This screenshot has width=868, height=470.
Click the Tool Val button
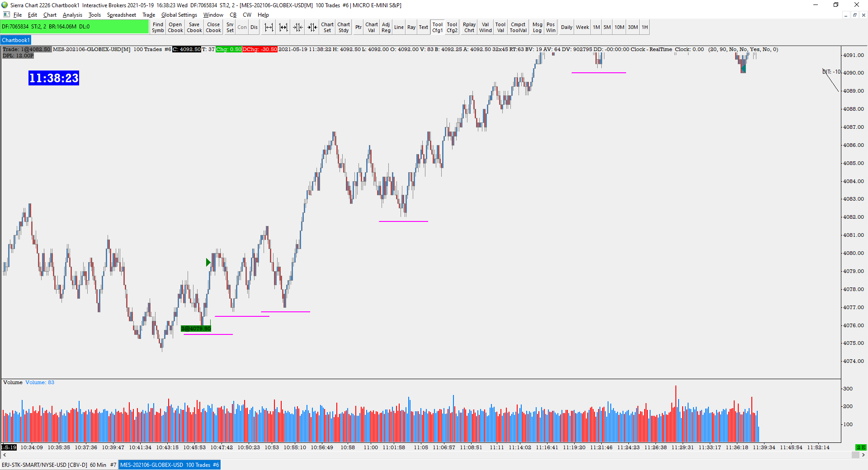500,27
